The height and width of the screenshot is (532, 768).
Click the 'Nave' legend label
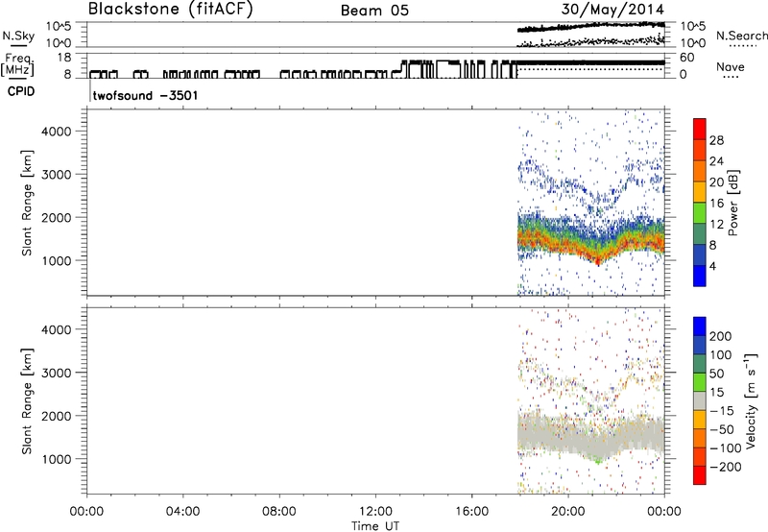click(731, 67)
